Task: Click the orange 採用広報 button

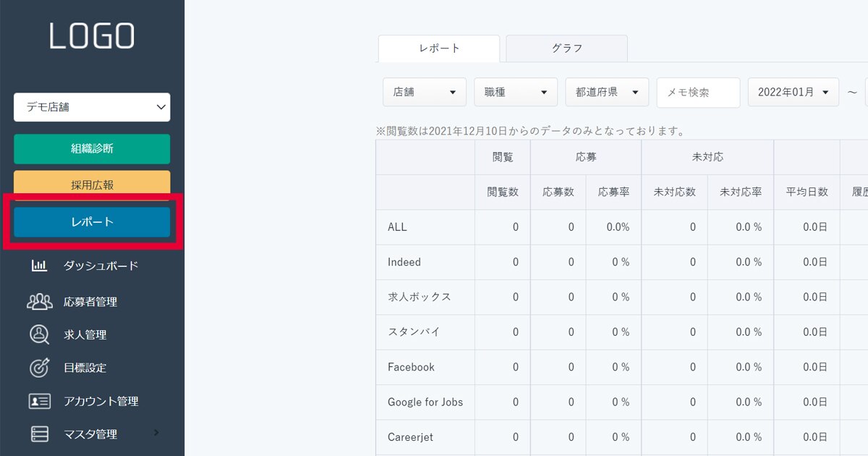Action: pyautogui.click(x=92, y=185)
